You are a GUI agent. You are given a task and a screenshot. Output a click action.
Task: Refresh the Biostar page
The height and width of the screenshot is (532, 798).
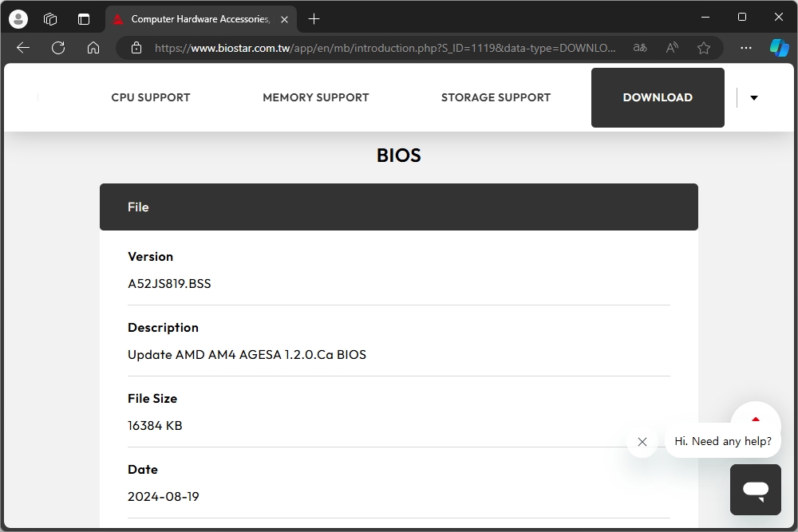(58, 48)
